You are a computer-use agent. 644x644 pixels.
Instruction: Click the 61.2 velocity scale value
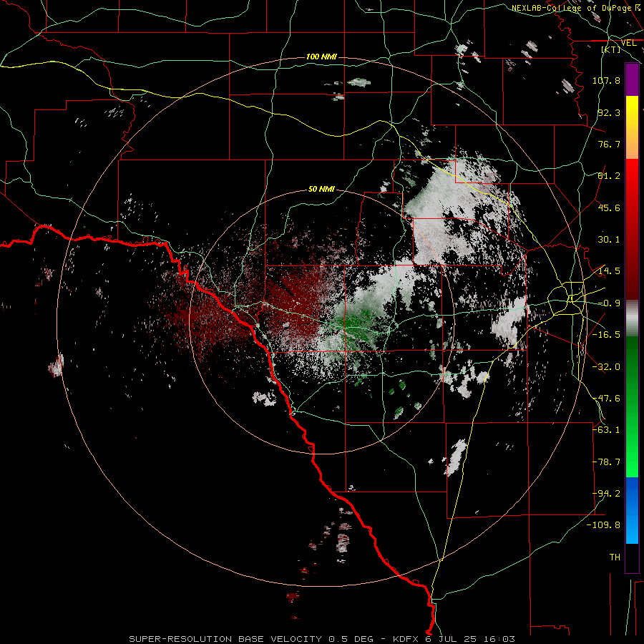pyautogui.click(x=609, y=176)
